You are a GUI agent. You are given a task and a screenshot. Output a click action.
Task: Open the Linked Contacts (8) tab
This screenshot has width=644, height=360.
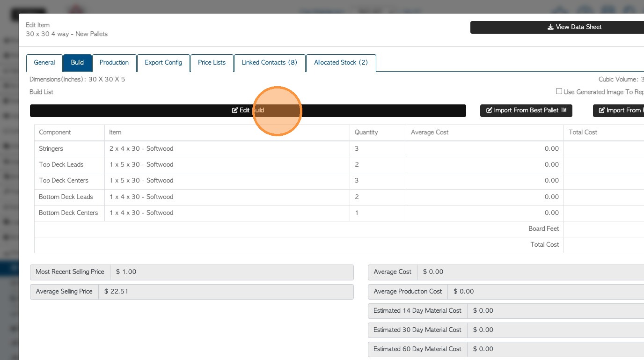click(269, 63)
